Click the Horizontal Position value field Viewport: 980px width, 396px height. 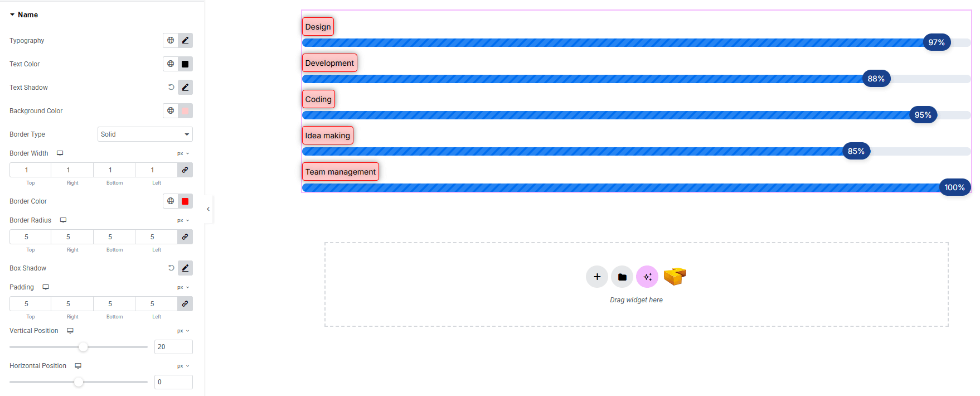pos(173,382)
